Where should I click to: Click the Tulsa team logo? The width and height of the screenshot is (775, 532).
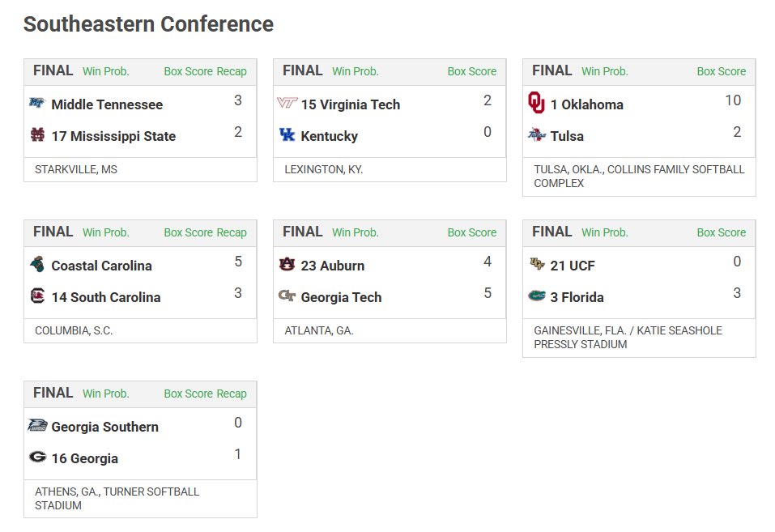536,134
